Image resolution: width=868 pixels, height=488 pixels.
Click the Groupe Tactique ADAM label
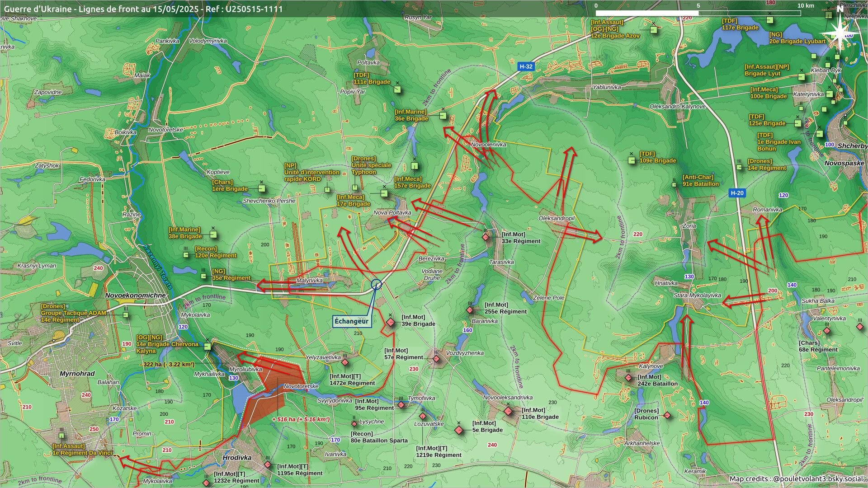(x=74, y=313)
